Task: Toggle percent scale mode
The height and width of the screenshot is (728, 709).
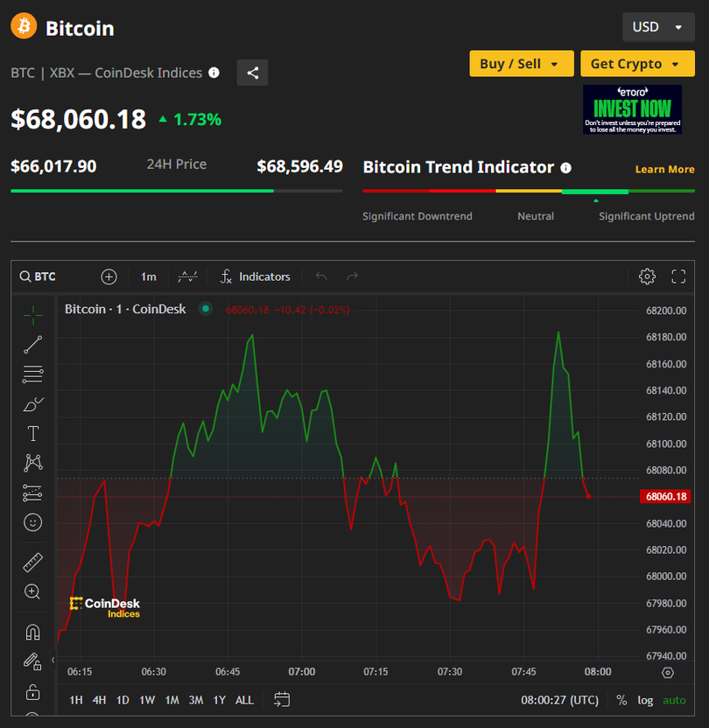Action: [x=621, y=700]
